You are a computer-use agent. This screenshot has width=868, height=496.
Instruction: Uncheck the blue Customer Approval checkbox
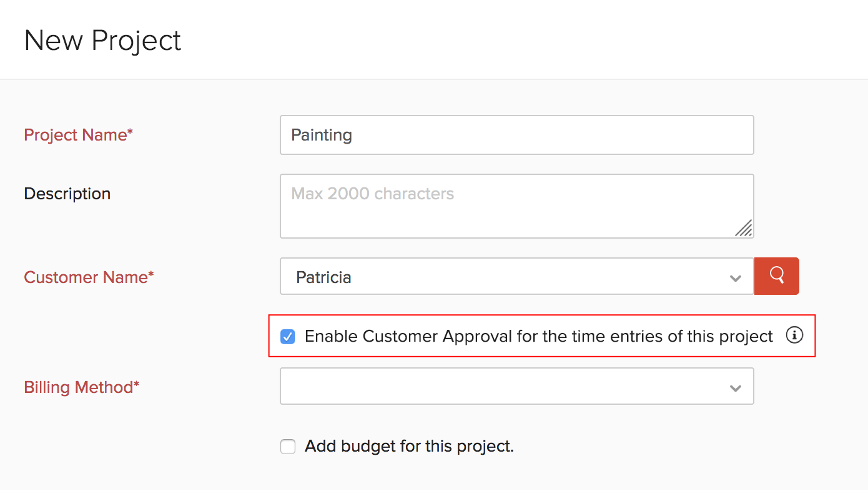287,336
